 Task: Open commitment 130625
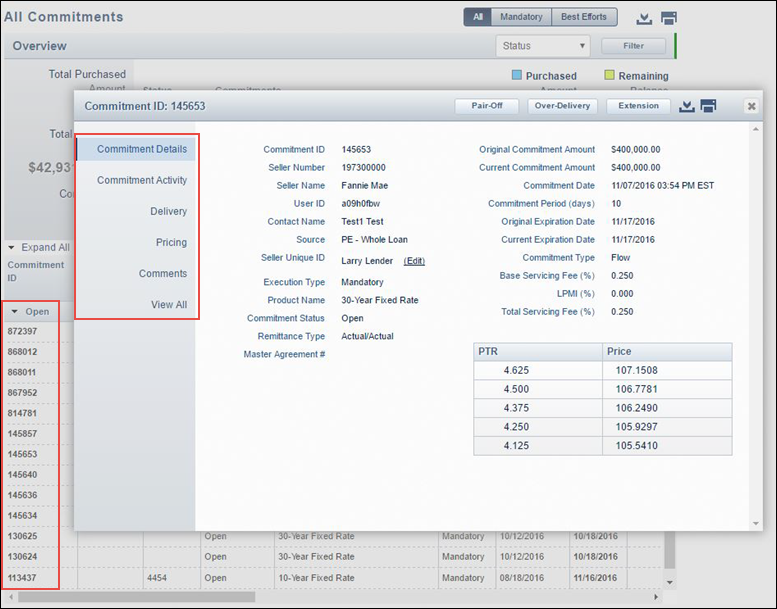[22, 536]
